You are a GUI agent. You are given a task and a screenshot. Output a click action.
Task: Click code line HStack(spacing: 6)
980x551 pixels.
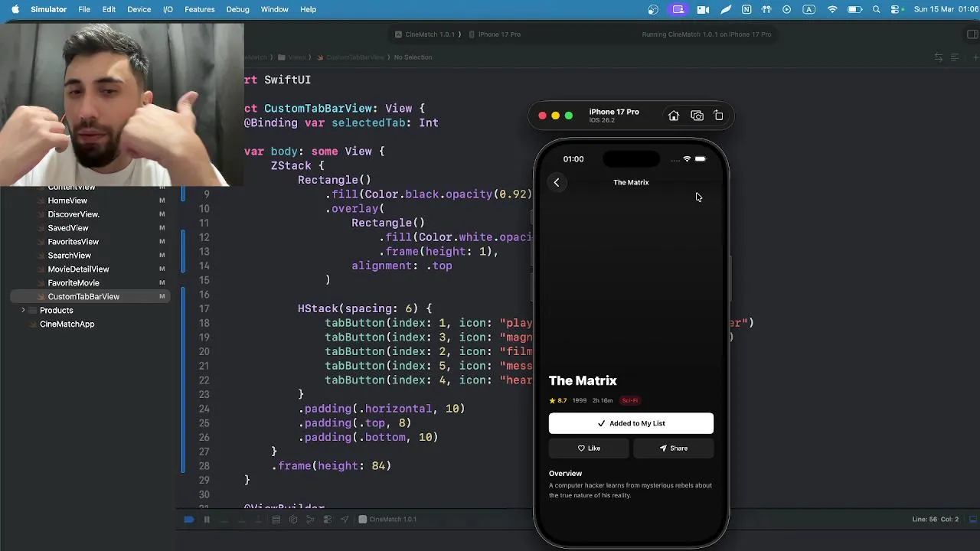point(364,308)
